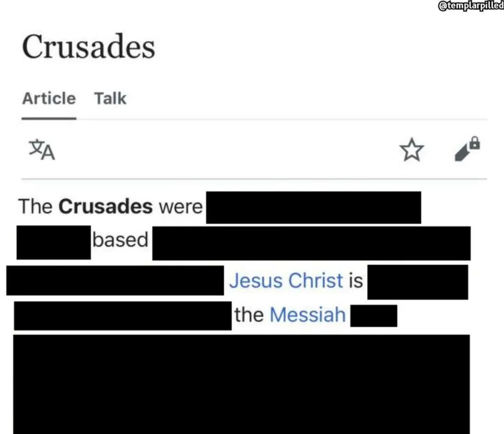This screenshot has height=434, width=504.
Task: Click the locked edit pencil icon
Action: [467, 150]
